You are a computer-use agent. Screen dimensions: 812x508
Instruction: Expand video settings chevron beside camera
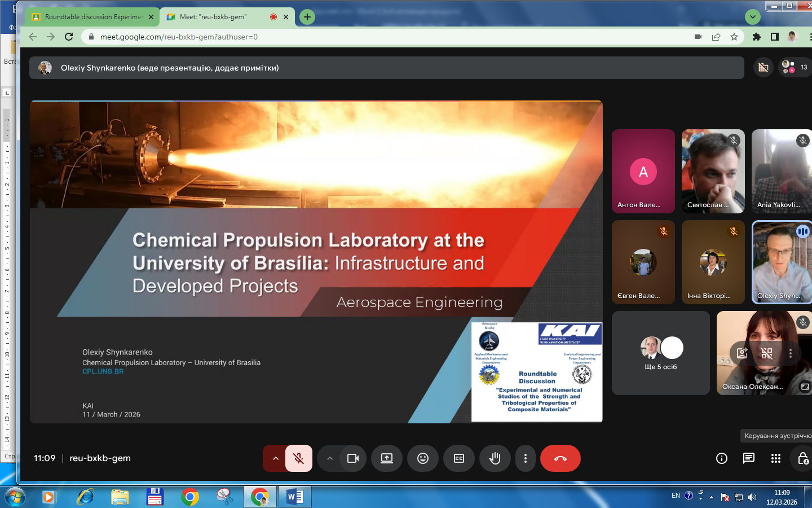330,458
